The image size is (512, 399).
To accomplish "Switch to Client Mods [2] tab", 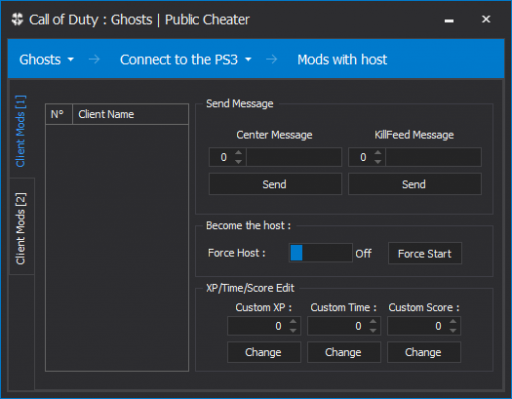I will [x=21, y=228].
